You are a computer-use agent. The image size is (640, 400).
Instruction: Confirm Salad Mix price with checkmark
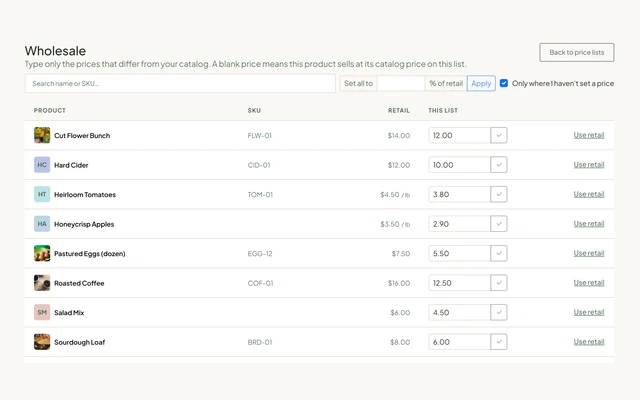[x=499, y=312]
